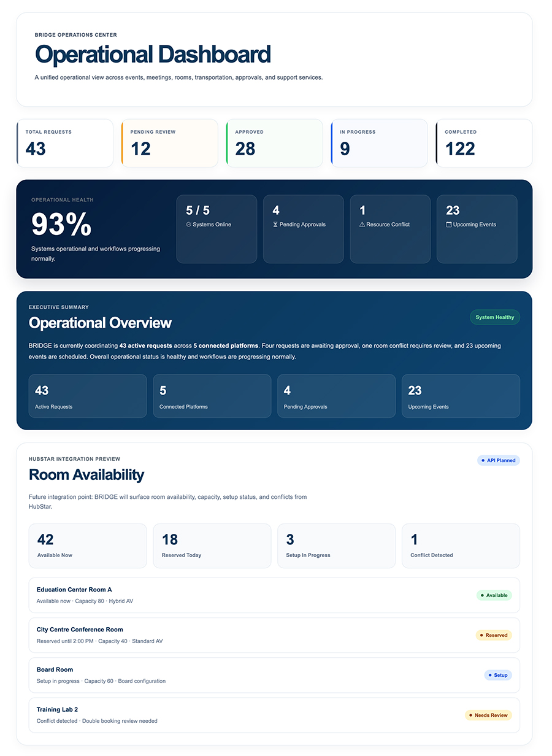
Task: Click 'Systems operational and workflows progressing normally' text
Action: [x=96, y=253]
